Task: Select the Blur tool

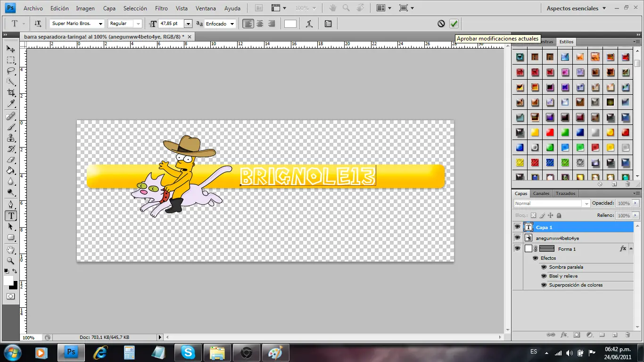Action: click(x=10, y=181)
